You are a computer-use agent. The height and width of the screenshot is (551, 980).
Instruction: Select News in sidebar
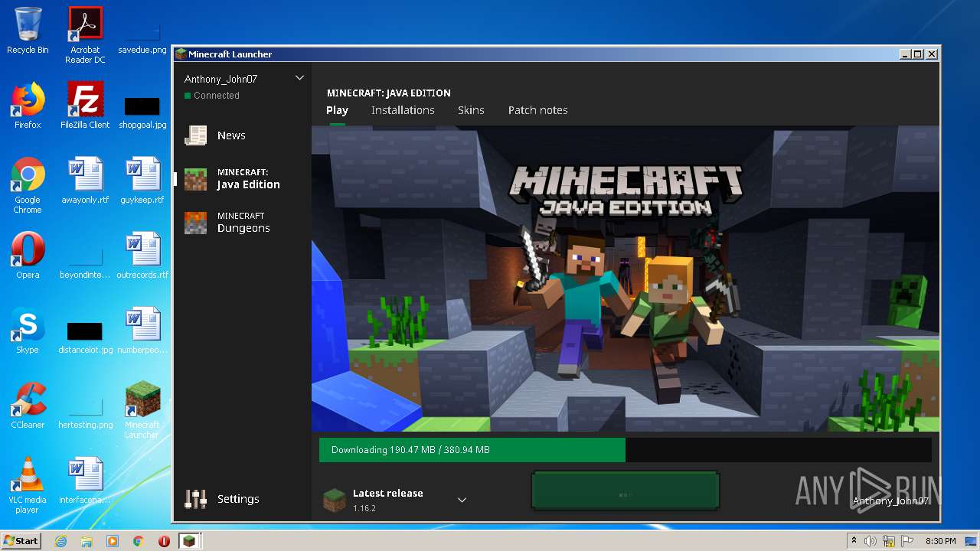coord(231,135)
